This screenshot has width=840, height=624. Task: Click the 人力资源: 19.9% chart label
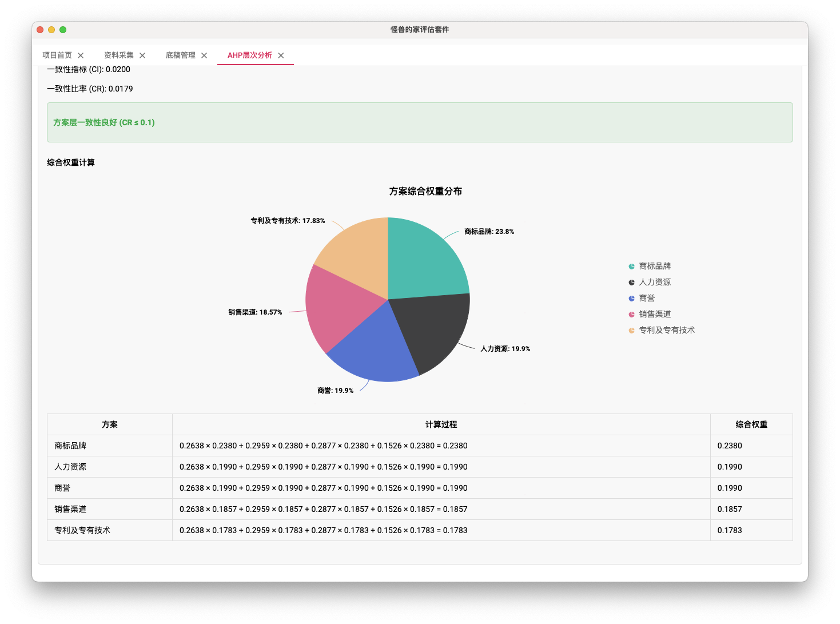point(505,349)
